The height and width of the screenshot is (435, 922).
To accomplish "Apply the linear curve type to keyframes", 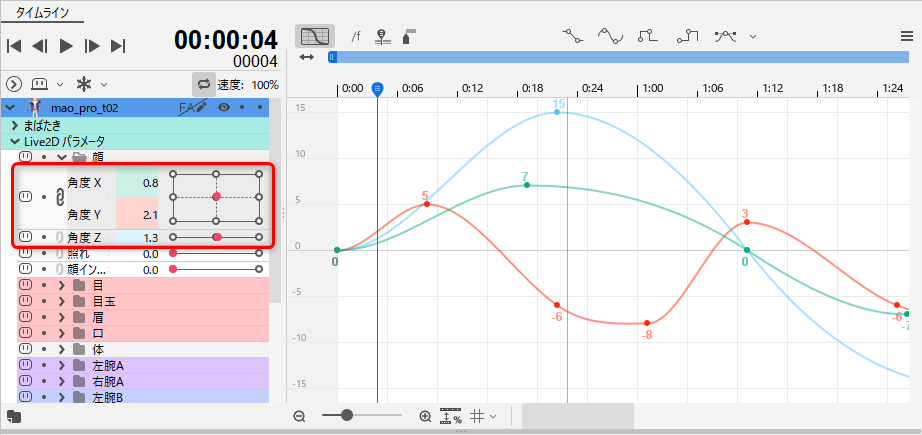I will 573,36.
